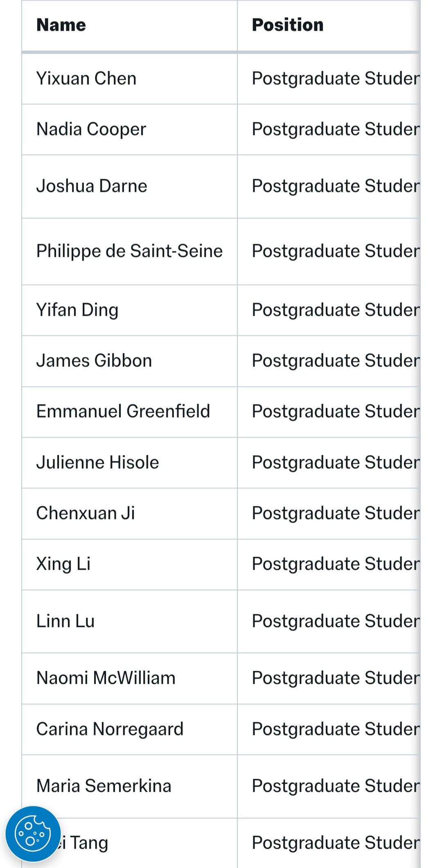Select Julienne Hisole's name
The width and height of the screenshot is (442, 868).
97,463
